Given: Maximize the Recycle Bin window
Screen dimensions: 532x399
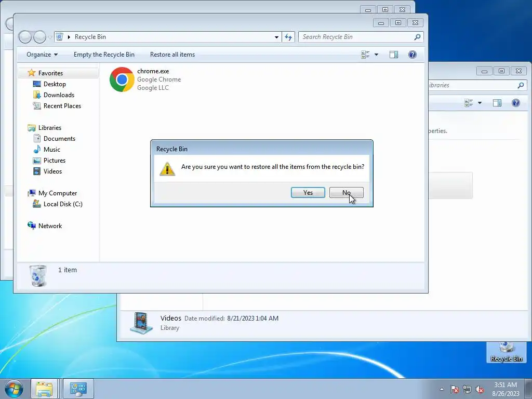Looking at the screenshot, I should pos(398,23).
